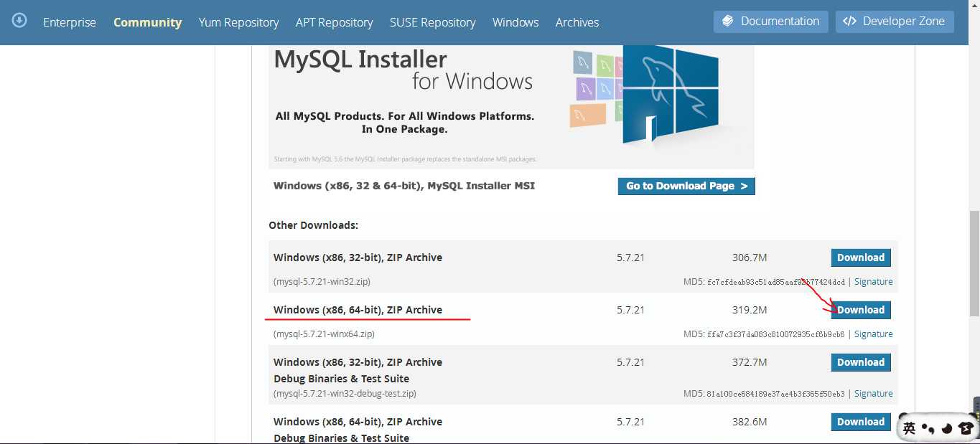The height and width of the screenshot is (444, 980).
Task: Click the '(mysql-5.7.21-win32.zip)' filename
Action: (322, 282)
